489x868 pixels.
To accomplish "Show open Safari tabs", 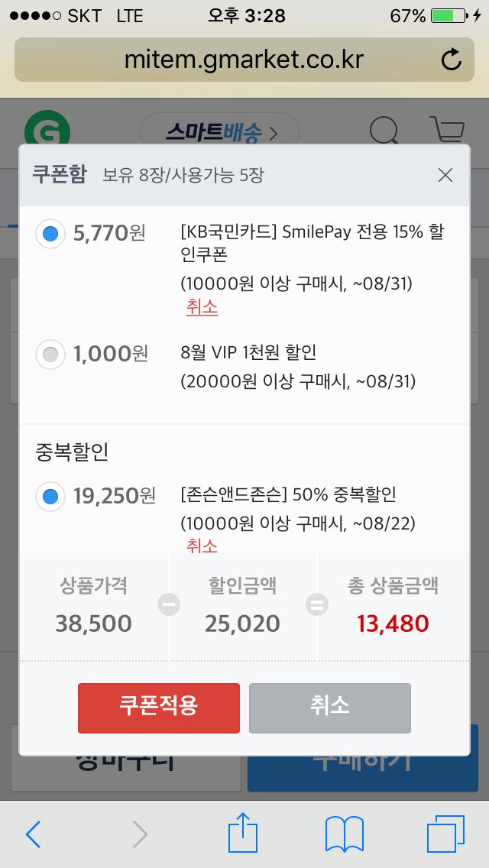I will click(x=445, y=834).
